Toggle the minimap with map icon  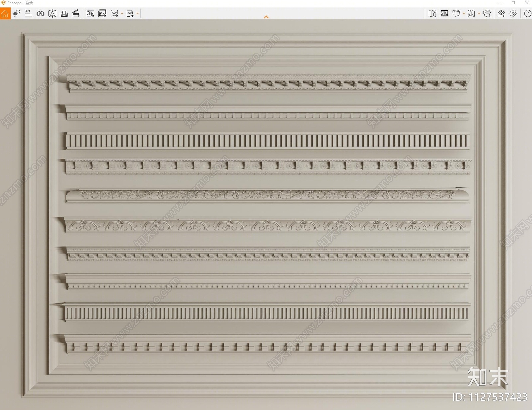pyautogui.click(x=432, y=13)
